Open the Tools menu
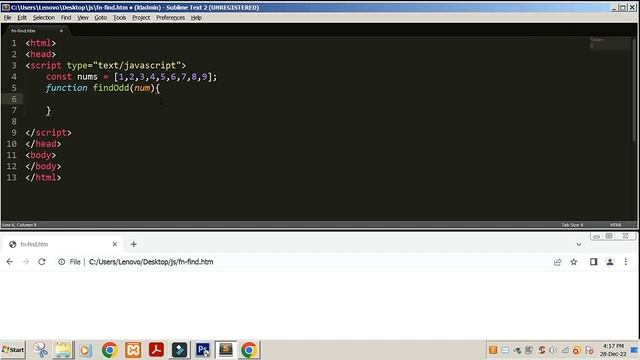 pos(119,18)
